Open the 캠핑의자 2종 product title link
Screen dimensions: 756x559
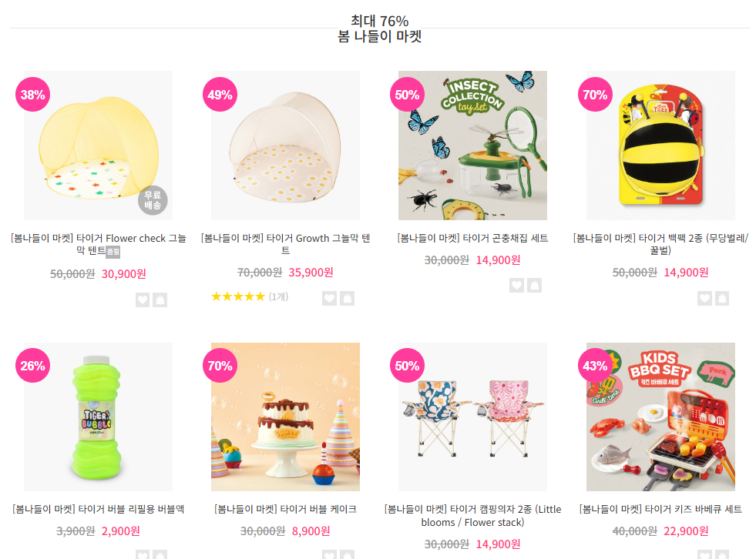[472, 516]
